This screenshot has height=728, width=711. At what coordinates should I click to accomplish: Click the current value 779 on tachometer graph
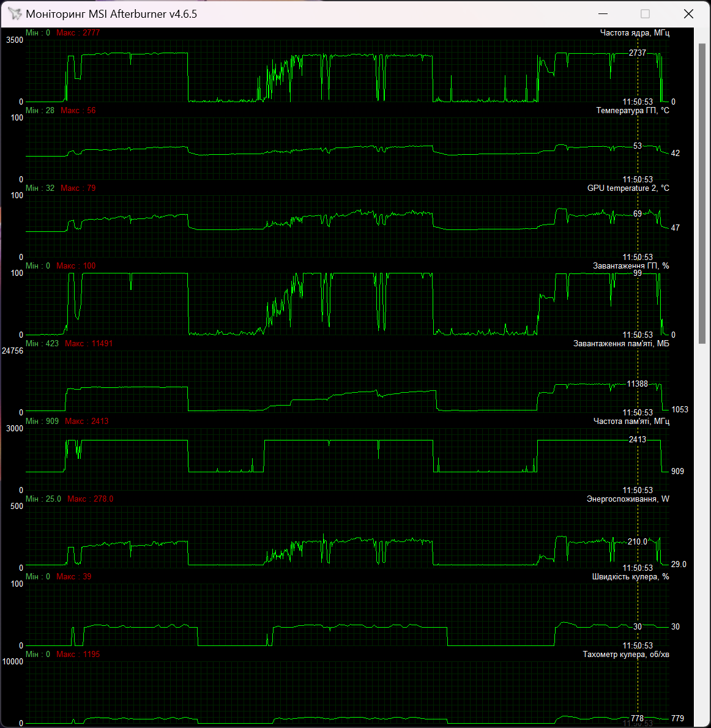(677, 718)
